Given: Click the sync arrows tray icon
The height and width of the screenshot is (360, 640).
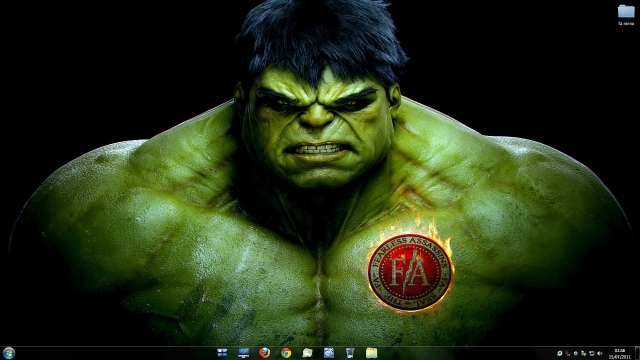Looking at the screenshot, I should (591, 353).
